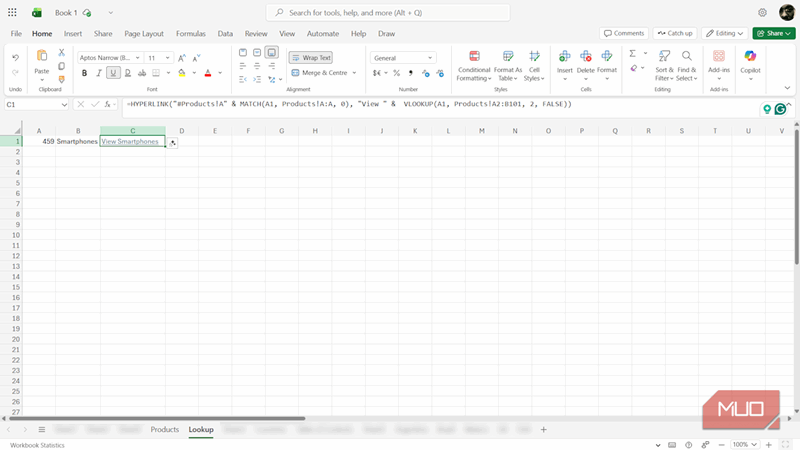800x450 pixels.
Task: Switch to the Formulas ribbon tab
Action: [x=191, y=34]
